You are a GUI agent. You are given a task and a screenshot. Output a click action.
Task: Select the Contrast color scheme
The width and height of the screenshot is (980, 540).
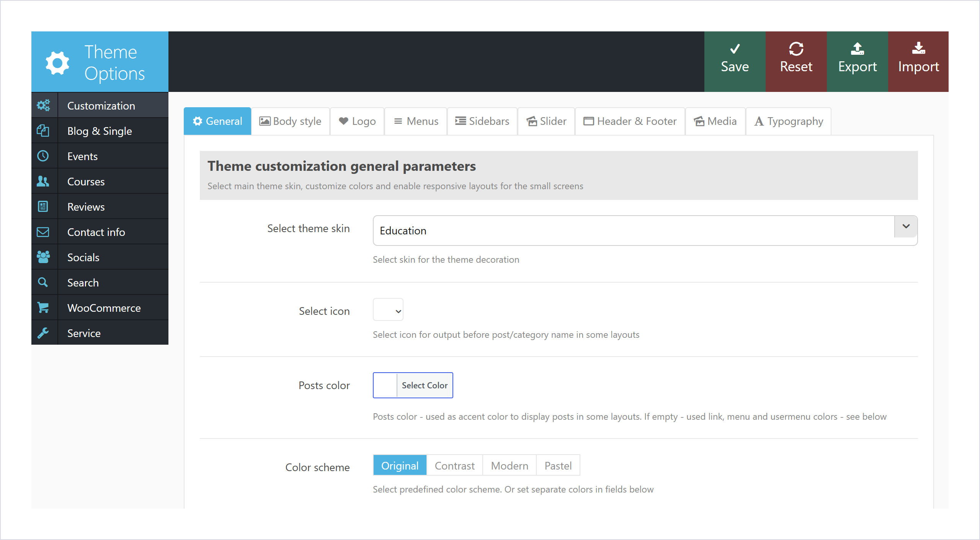tap(454, 465)
